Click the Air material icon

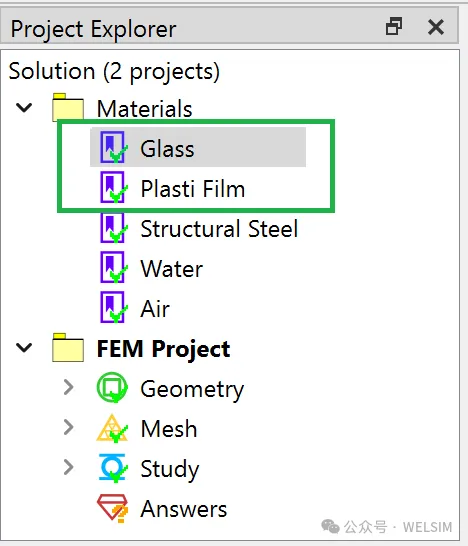point(114,307)
